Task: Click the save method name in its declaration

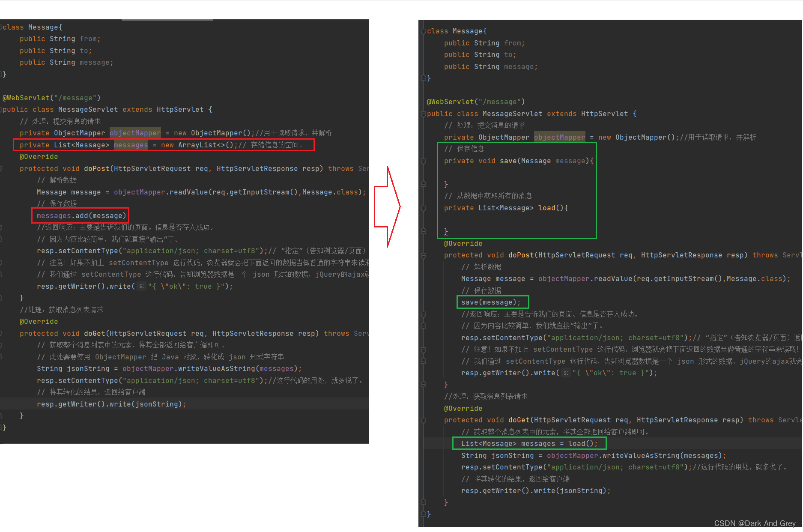Action: (508, 161)
